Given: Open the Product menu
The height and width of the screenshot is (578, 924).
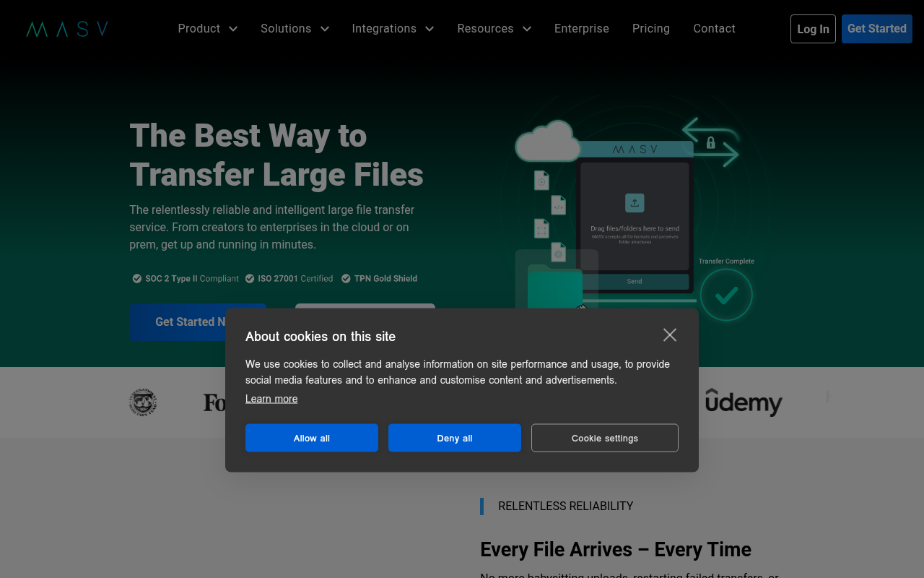Looking at the screenshot, I should pos(199,29).
